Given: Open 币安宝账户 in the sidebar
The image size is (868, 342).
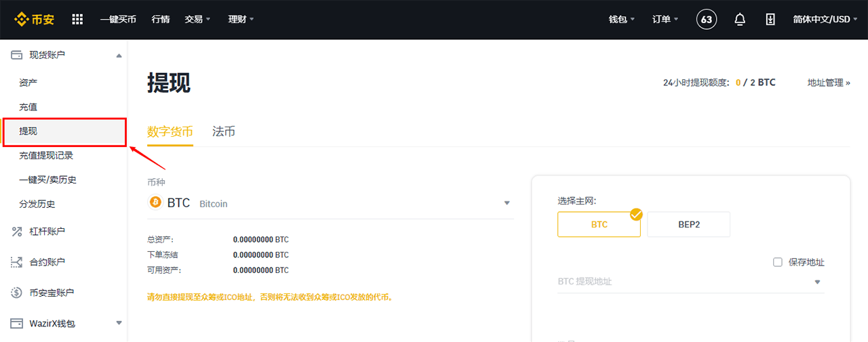Looking at the screenshot, I should [x=52, y=293].
